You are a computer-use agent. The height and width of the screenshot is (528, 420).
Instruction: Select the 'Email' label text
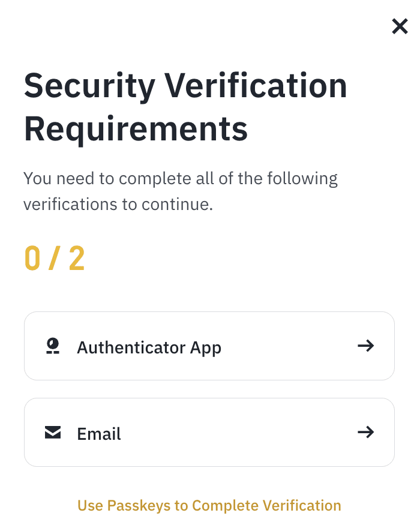point(99,434)
